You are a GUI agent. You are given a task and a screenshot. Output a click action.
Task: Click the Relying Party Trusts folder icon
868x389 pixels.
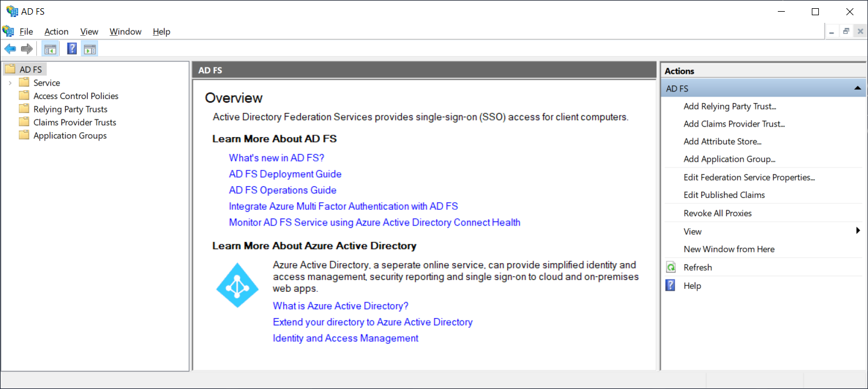point(24,109)
